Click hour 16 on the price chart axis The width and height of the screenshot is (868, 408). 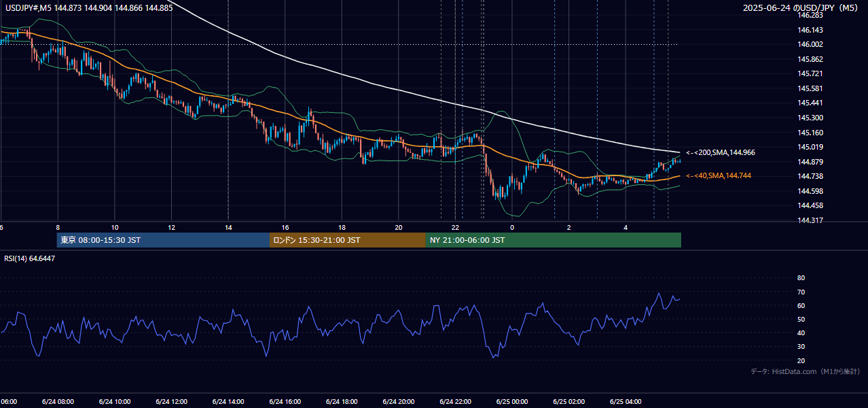285,227
